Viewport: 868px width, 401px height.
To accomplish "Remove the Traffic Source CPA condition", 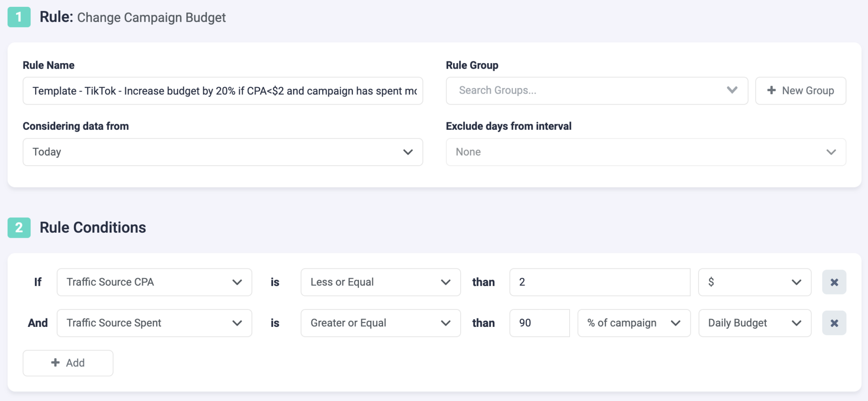I will tap(833, 282).
